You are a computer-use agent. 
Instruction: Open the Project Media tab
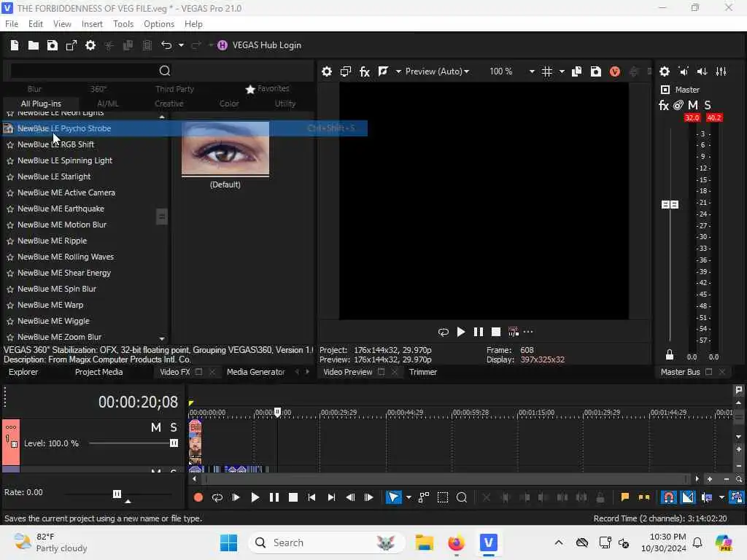98,373
